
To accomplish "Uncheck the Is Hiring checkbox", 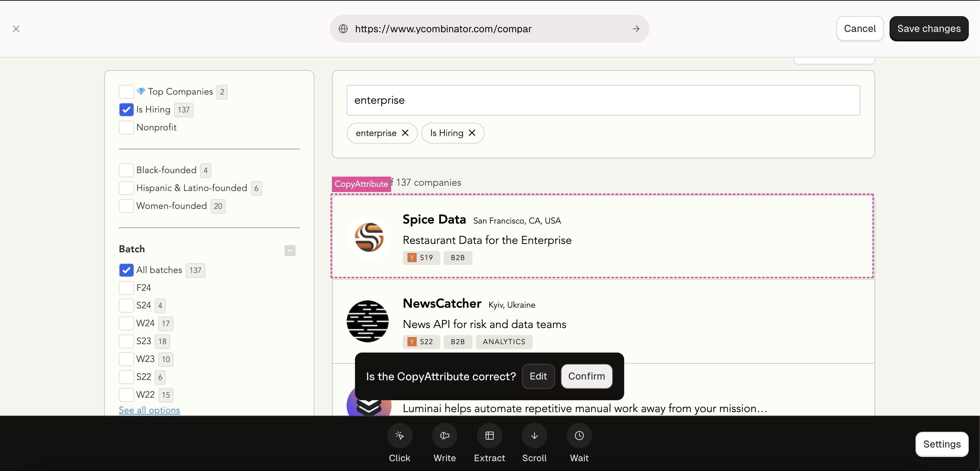I will point(126,110).
